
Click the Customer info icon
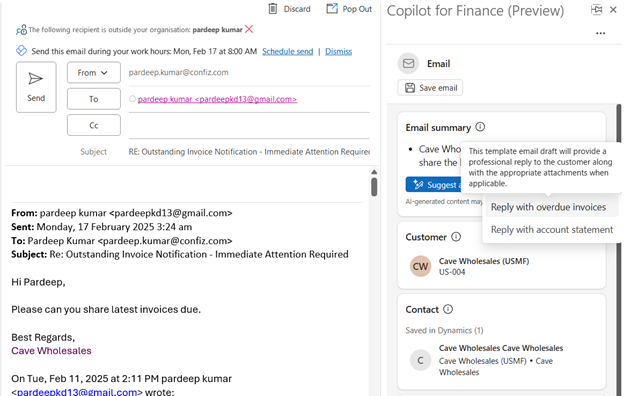456,237
